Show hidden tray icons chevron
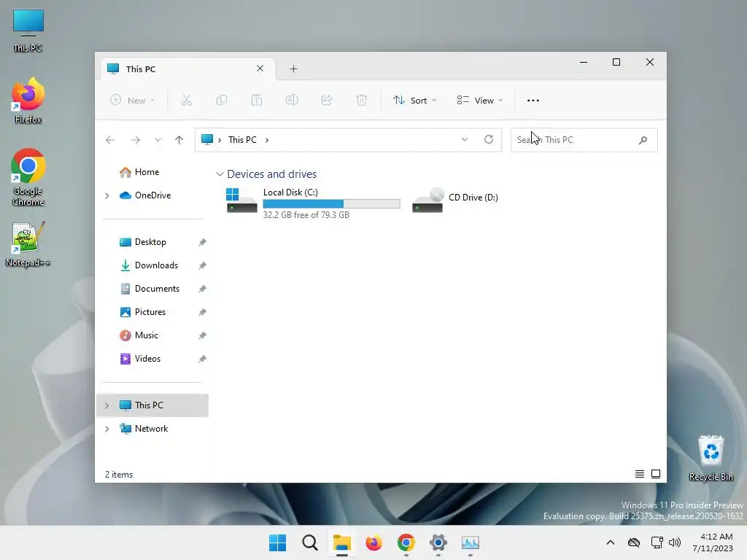The image size is (747, 560). [611, 542]
